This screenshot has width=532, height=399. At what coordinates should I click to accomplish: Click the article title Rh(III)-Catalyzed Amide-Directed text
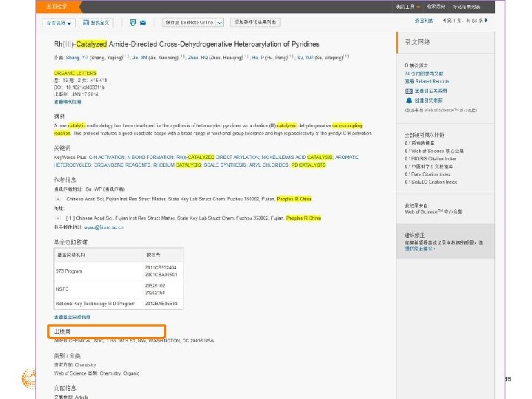point(187,44)
